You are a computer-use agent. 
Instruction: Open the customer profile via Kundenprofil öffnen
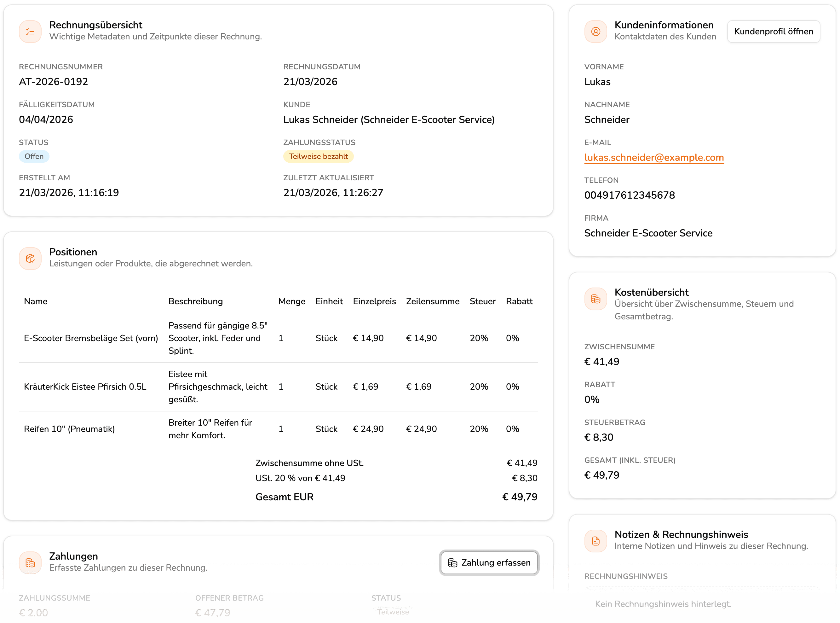(773, 31)
